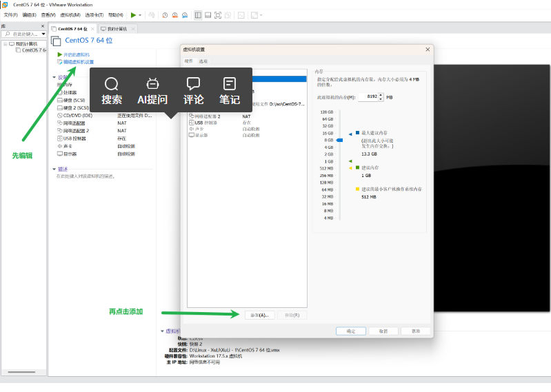This screenshot has width=551, height=392.
Task: Click the description text field placeholder
Action: tap(86, 176)
